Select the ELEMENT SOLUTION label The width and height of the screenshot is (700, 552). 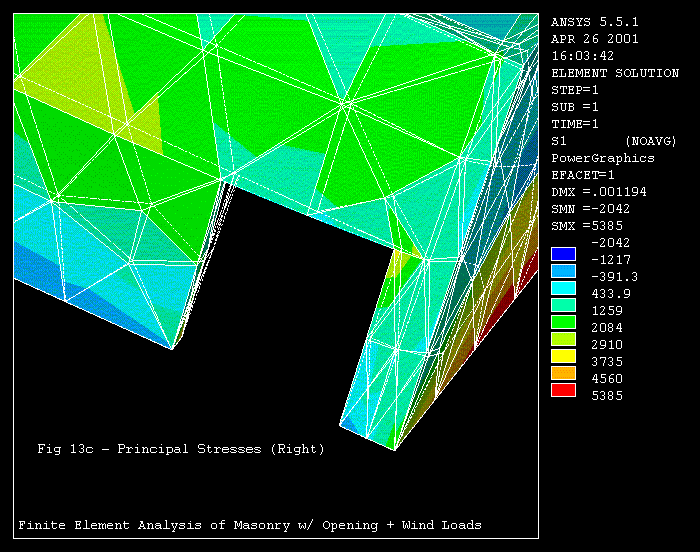point(615,73)
